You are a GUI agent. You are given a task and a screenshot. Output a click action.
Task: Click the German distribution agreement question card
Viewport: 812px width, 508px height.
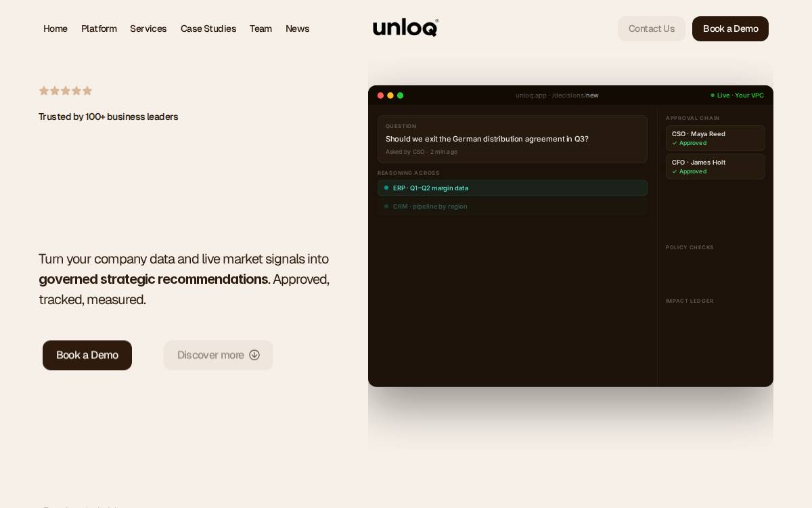[x=512, y=139]
